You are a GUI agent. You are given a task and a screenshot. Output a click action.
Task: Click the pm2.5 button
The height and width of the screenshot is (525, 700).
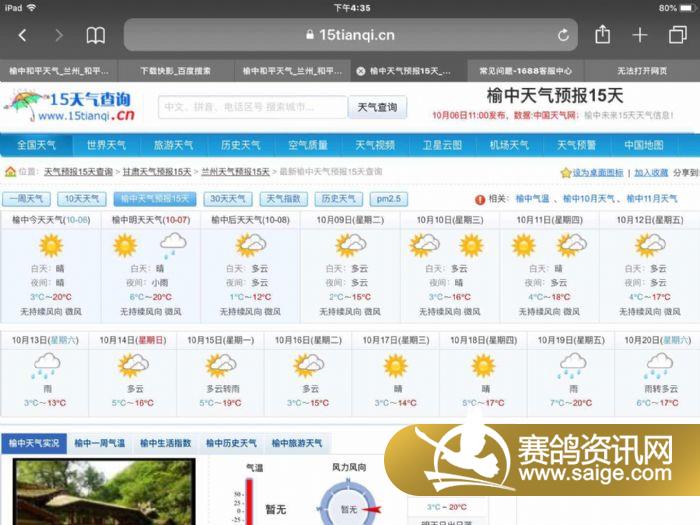pos(389,199)
